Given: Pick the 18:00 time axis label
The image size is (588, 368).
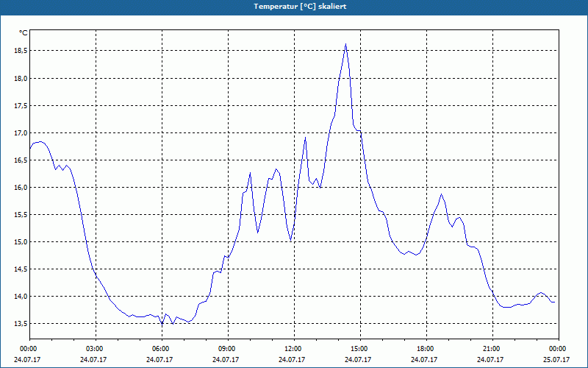Looking at the screenshot, I should coord(426,349).
